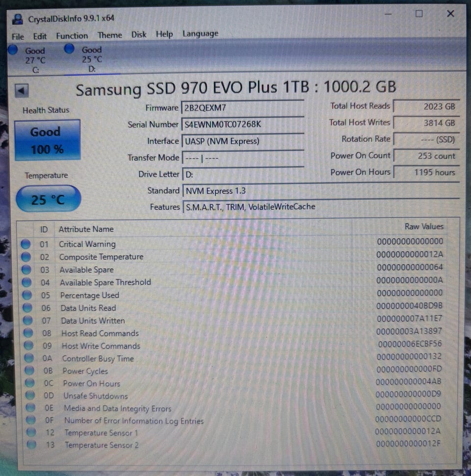Click the status dot for Host Write Commands
Viewport: 471px width, 476px height.
[x=28, y=346]
